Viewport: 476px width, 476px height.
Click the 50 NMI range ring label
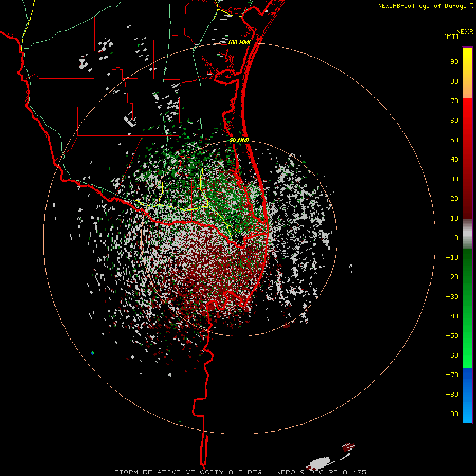coord(239,140)
